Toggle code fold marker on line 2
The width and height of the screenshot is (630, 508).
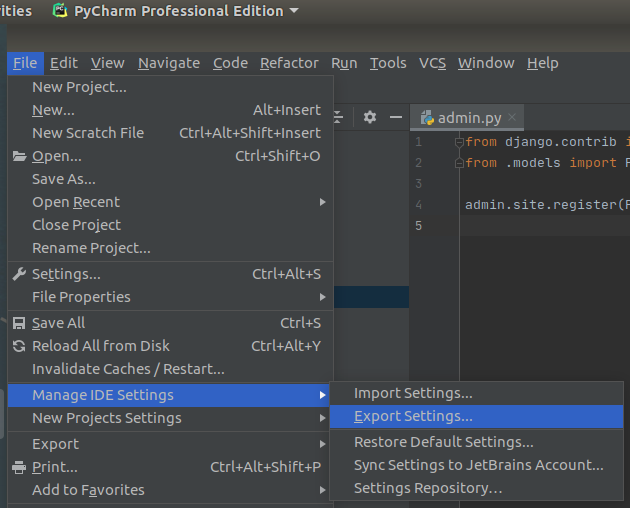tap(459, 163)
